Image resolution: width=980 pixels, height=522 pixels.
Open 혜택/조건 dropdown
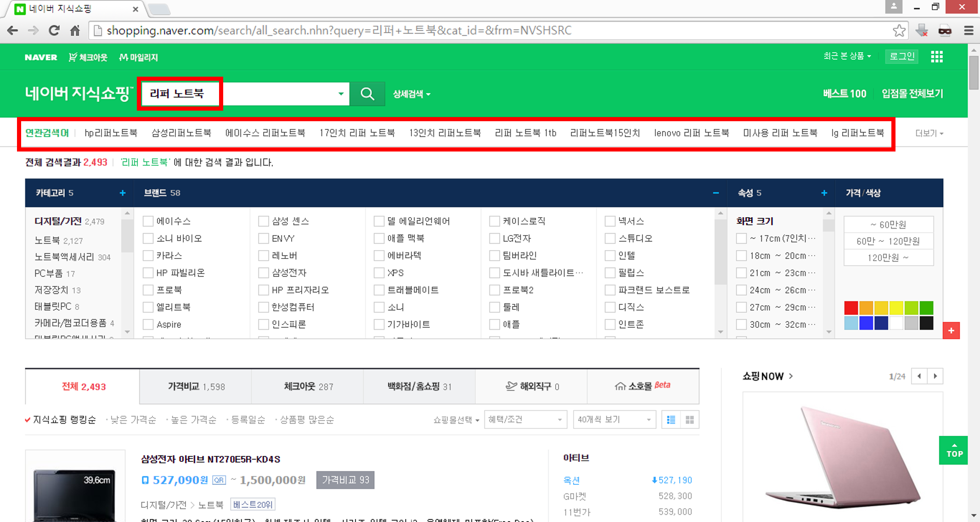[525, 420]
